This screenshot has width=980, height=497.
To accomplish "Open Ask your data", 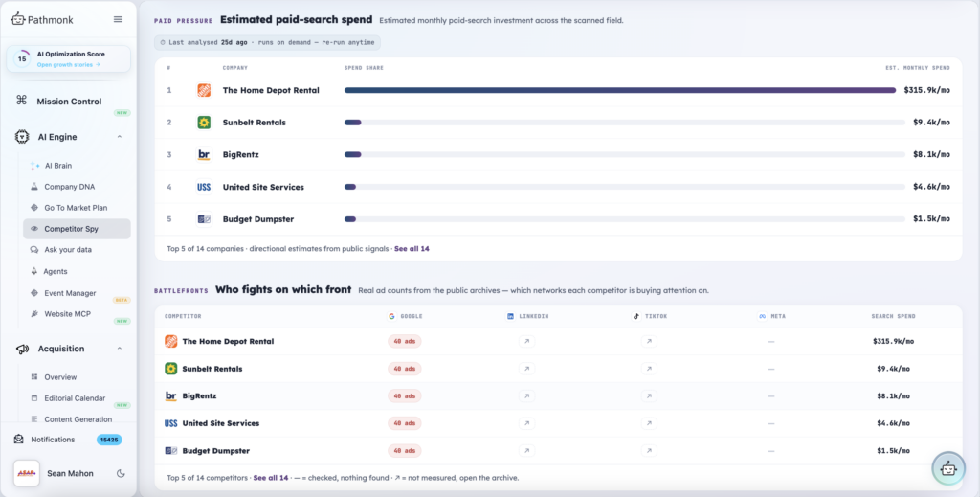I will [68, 249].
